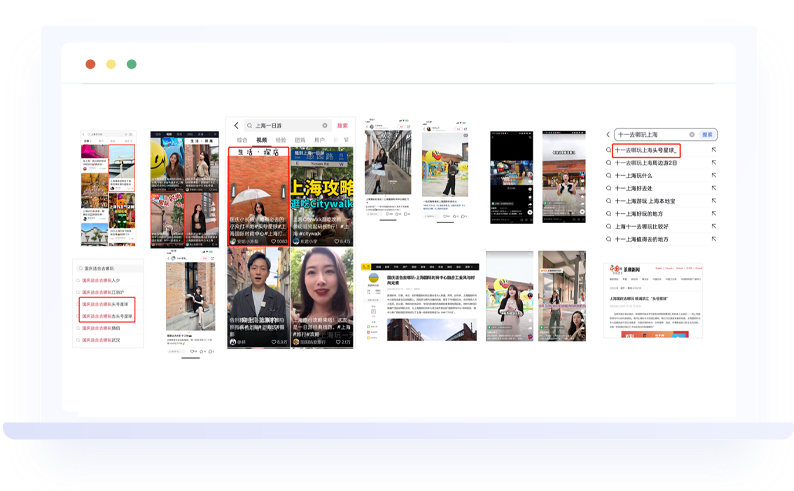Select the 用户 tab
794x491 pixels.
point(320,140)
